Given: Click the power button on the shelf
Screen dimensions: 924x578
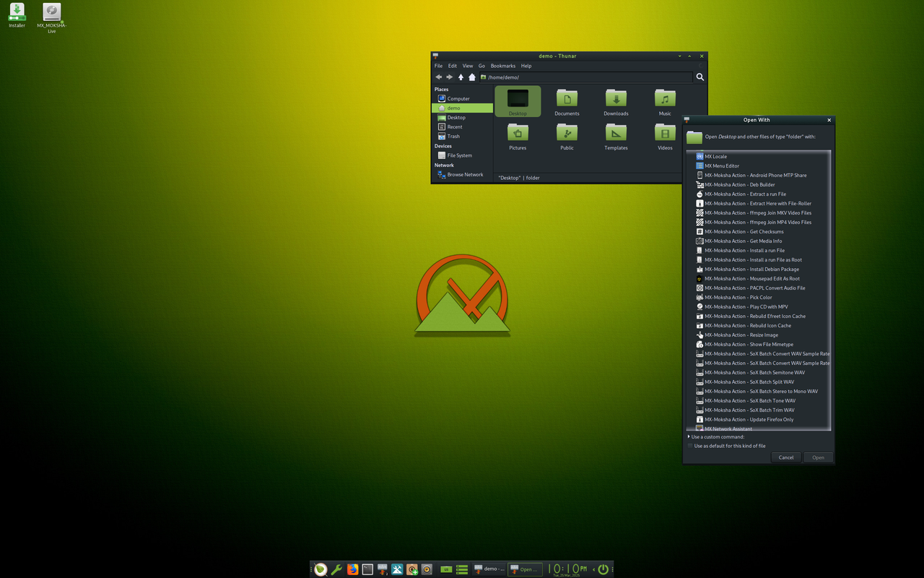Looking at the screenshot, I should coord(603,569).
